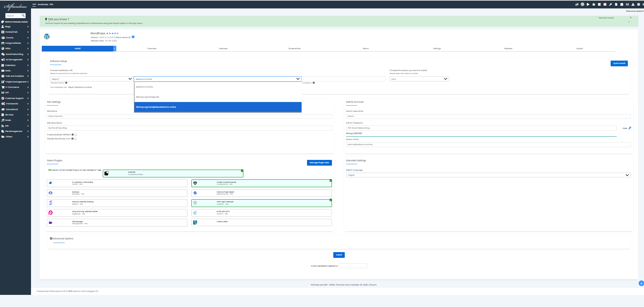Open the WordPress version dropdown
The image size is (644, 307).
pyautogui.click(x=419, y=79)
